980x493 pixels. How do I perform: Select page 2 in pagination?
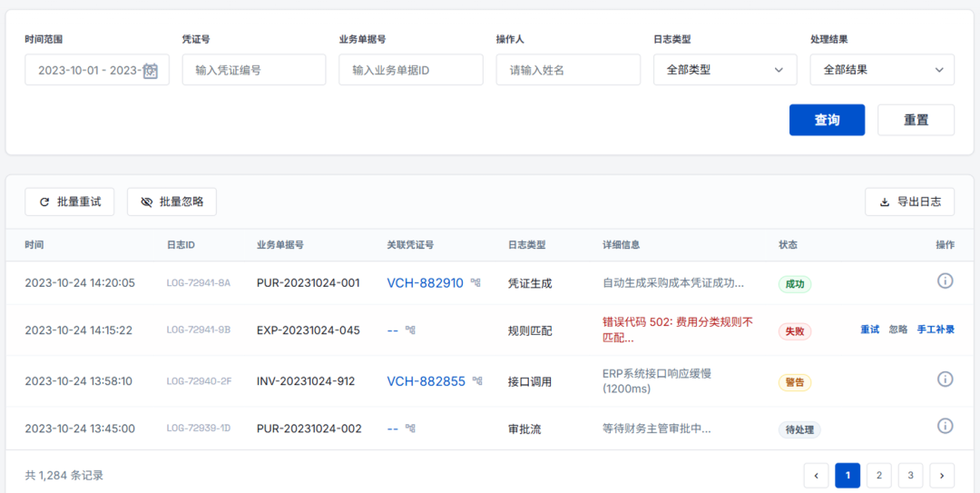[x=878, y=476]
